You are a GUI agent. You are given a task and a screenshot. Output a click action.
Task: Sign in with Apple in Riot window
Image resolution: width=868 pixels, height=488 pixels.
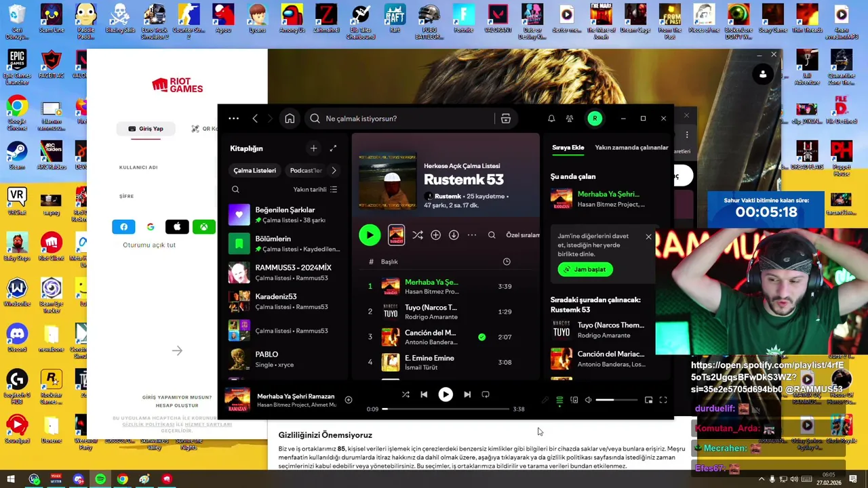click(x=177, y=227)
